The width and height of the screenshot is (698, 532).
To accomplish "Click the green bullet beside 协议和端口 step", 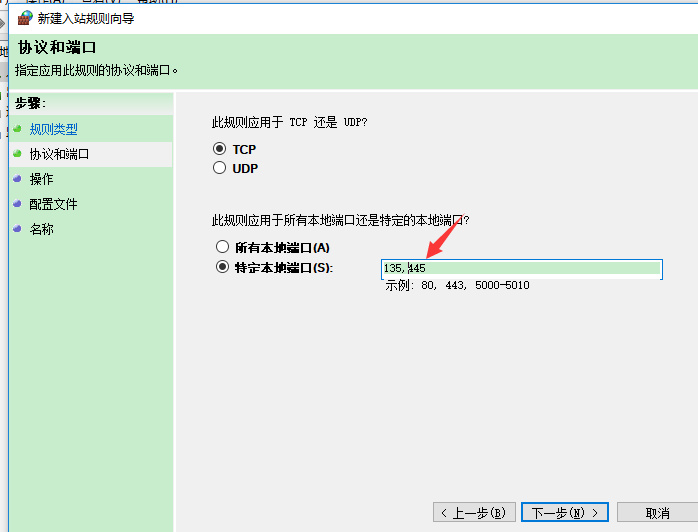I will click(18, 154).
